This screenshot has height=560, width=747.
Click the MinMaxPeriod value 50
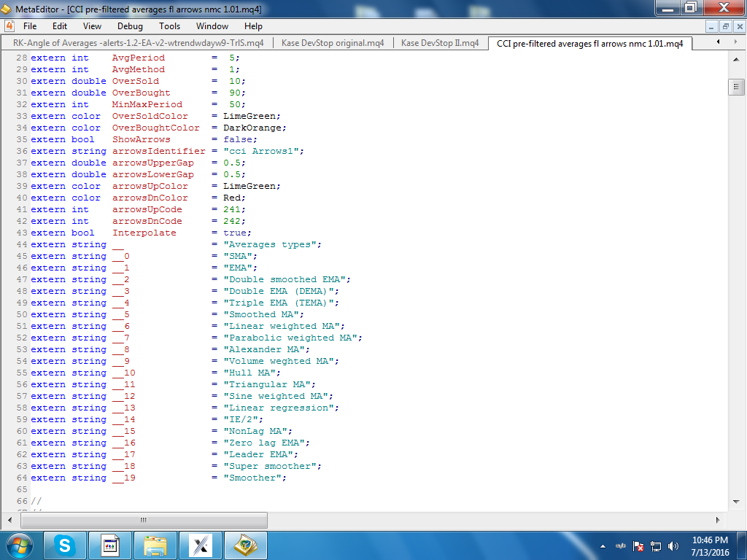coord(235,104)
